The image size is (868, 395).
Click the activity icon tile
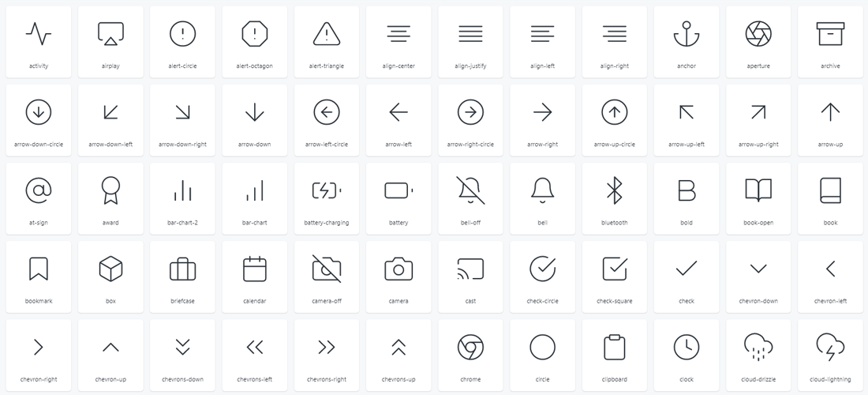39,34
